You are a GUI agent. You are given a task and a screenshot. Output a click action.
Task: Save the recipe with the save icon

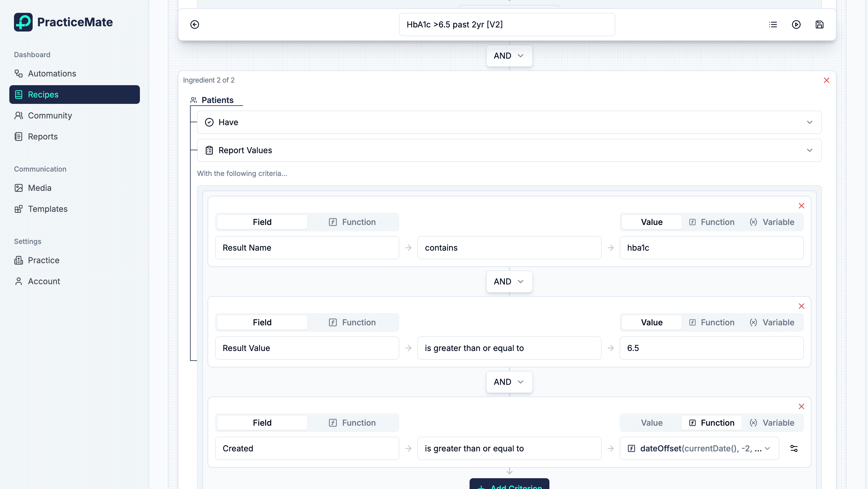tap(820, 24)
